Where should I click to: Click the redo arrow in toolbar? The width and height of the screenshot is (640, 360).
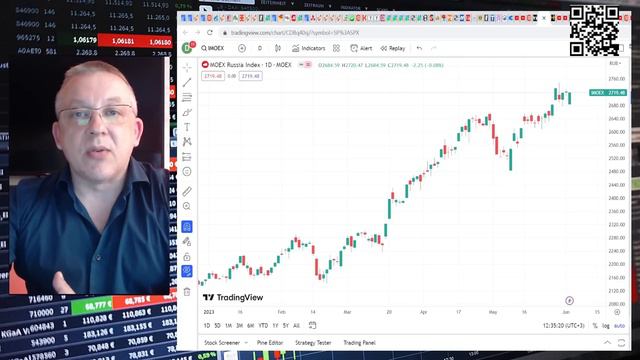pos(433,48)
